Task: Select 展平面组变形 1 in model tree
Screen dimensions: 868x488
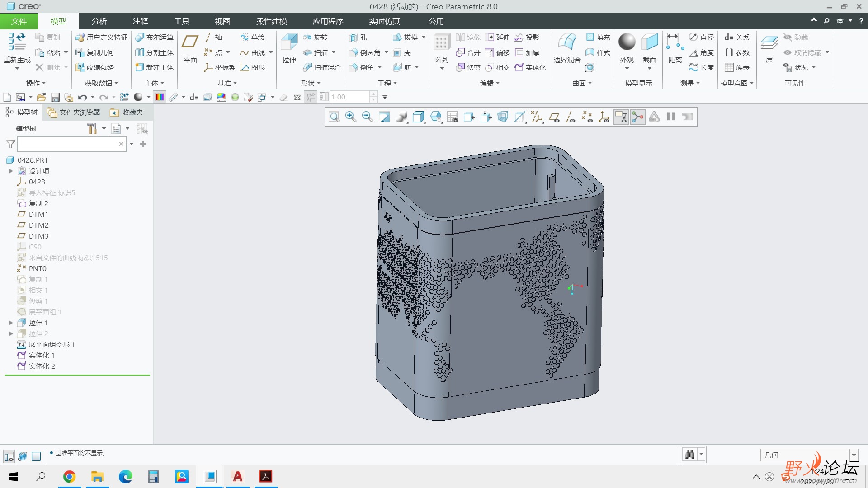Action: pyautogui.click(x=46, y=344)
